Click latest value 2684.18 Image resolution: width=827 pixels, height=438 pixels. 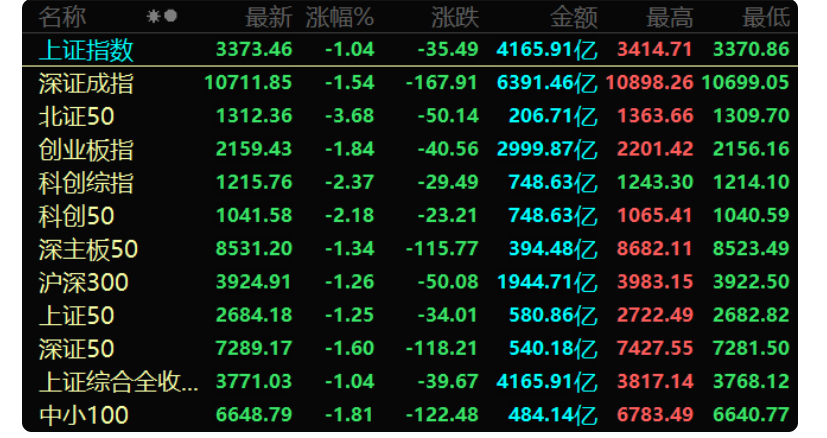pyautogui.click(x=254, y=316)
